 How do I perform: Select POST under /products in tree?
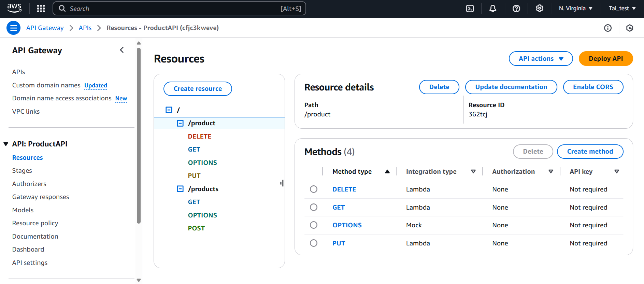coord(196,228)
